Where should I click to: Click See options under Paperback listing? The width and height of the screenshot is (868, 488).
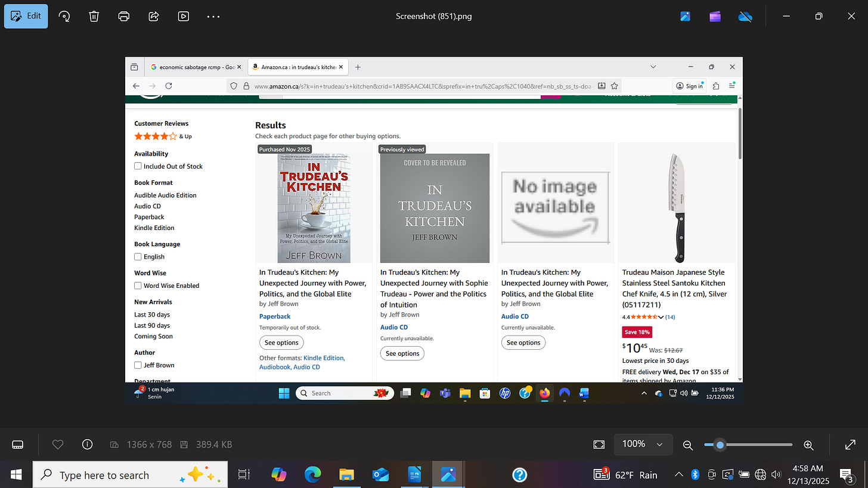point(281,343)
